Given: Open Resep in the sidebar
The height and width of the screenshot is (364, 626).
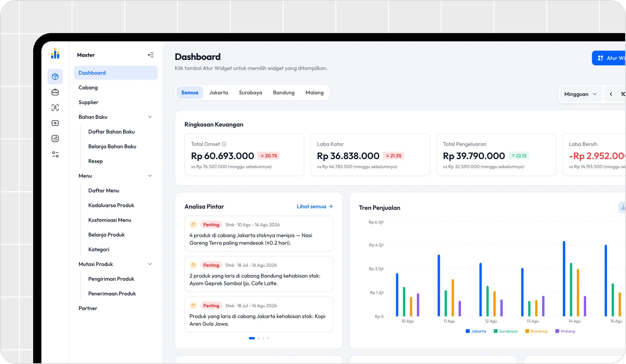Looking at the screenshot, I should pos(95,161).
